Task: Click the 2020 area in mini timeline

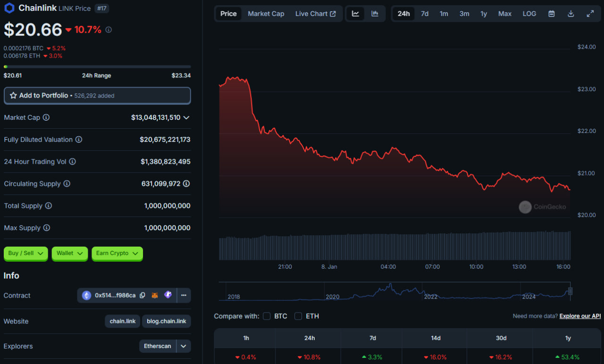Action: [332, 297]
